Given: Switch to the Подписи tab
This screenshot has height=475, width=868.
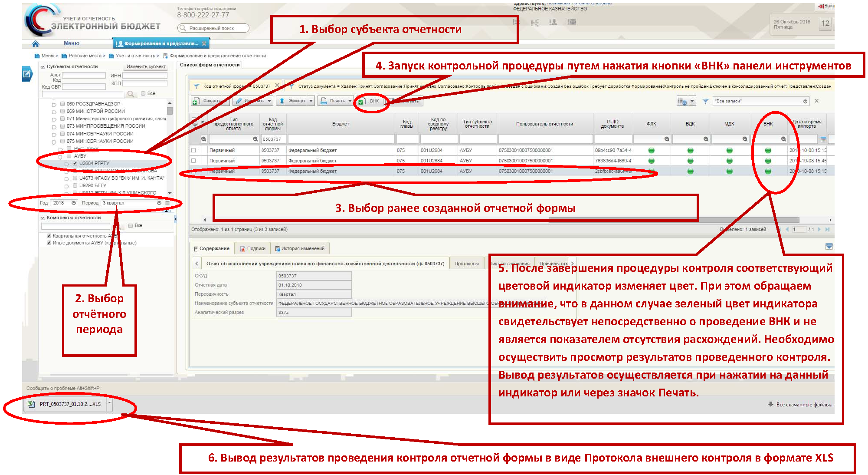Looking at the screenshot, I should coord(252,248).
